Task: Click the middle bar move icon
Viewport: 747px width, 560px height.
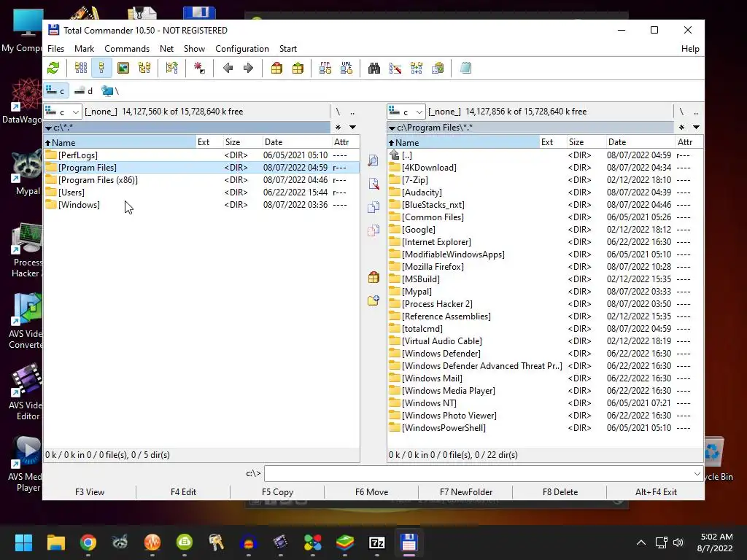Action: click(373, 230)
